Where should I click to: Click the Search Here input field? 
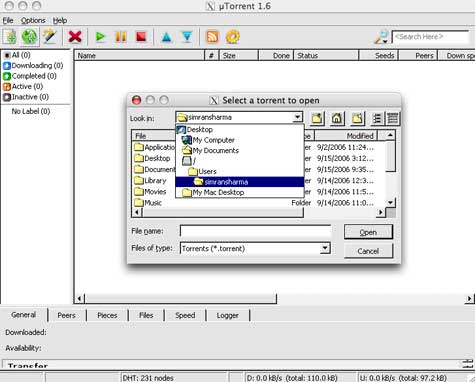pyautogui.click(x=430, y=37)
